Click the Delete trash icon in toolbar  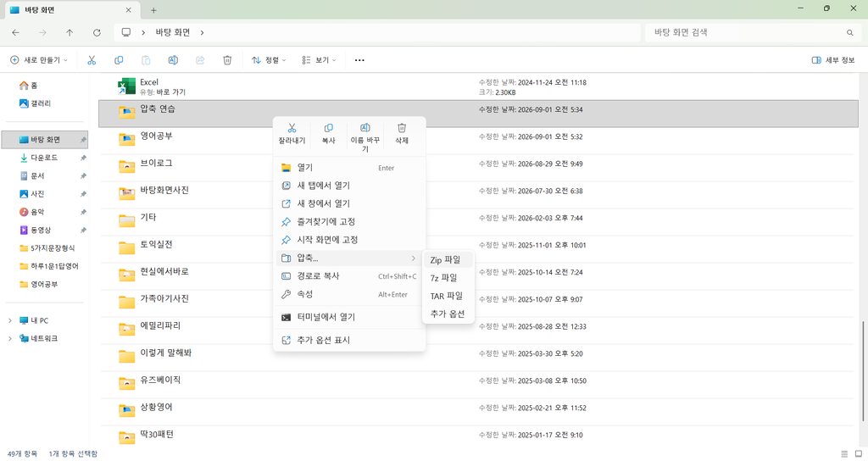point(227,60)
